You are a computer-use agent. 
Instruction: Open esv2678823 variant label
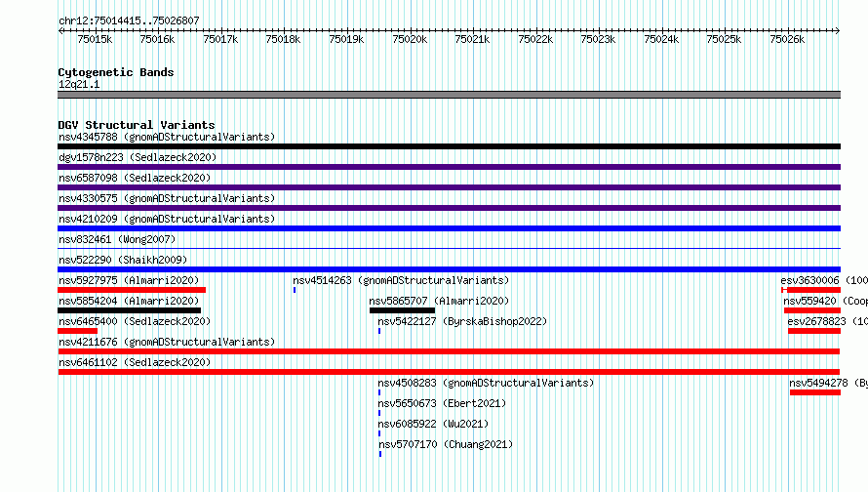[x=828, y=321]
